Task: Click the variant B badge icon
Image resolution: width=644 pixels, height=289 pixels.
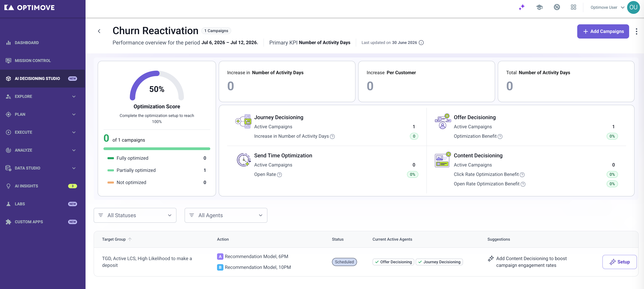Action: (220, 267)
